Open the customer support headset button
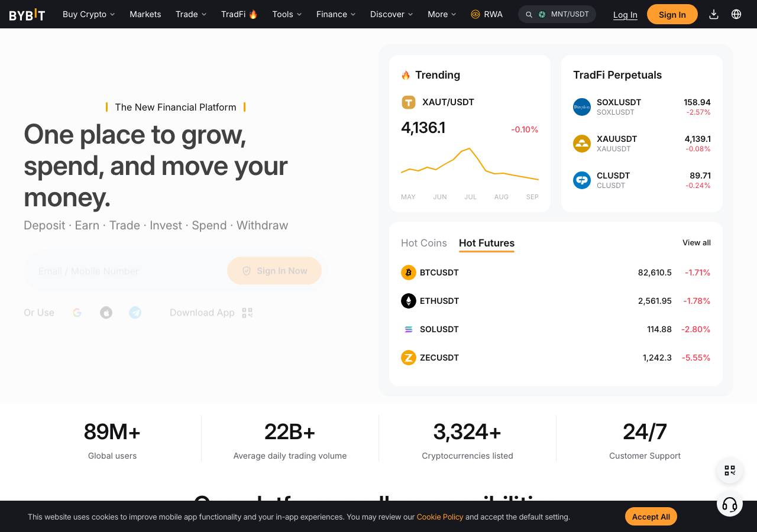The width and height of the screenshot is (757, 532). [x=730, y=504]
